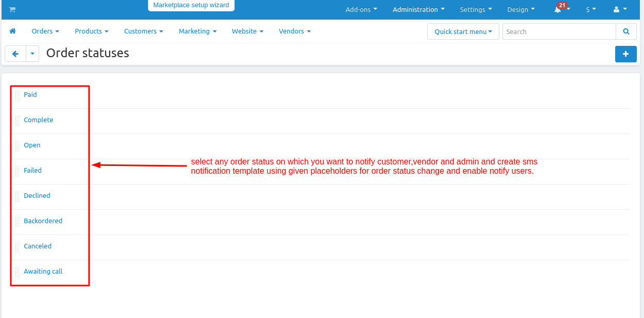This screenshot has width=644, height=318.
Task: Open notifications bell with 21 badge
Action: click(561, 9)
